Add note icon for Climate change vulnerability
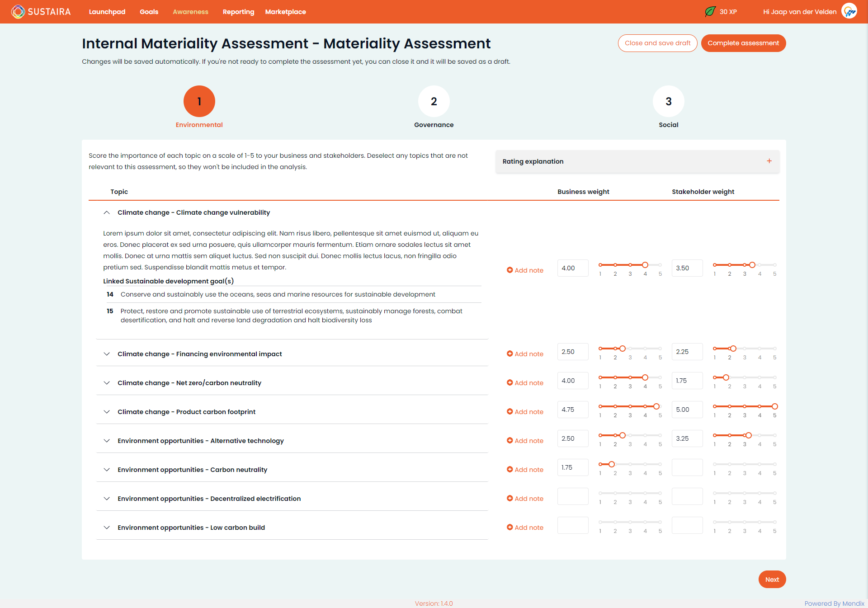Viewport: 868px width, 608px height. click(510, 270)
